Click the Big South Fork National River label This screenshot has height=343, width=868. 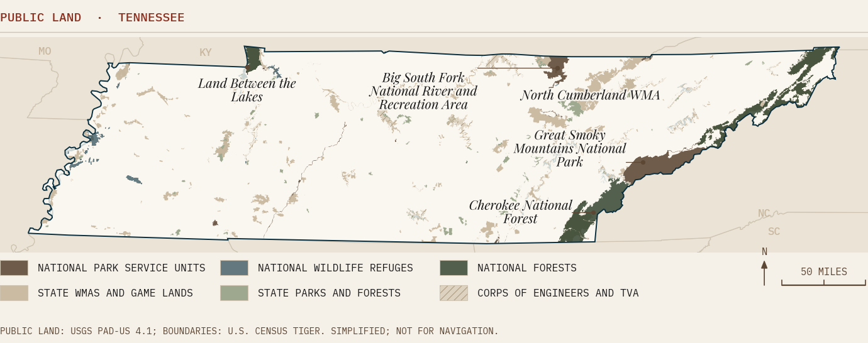423,91
